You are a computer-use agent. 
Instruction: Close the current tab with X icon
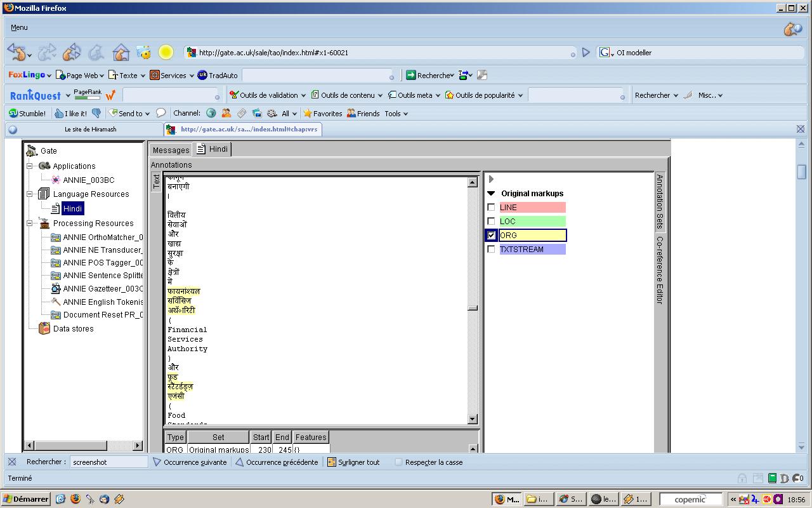[x=801, y=129]
